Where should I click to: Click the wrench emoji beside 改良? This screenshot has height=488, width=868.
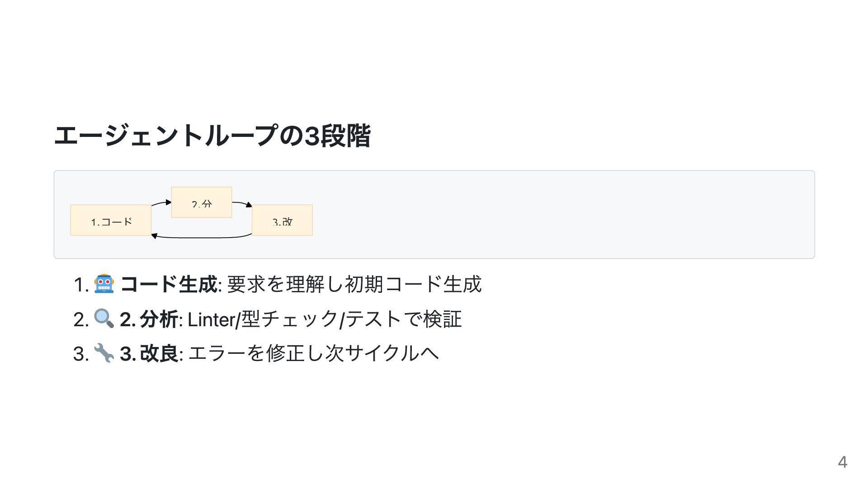click(104, 353)
